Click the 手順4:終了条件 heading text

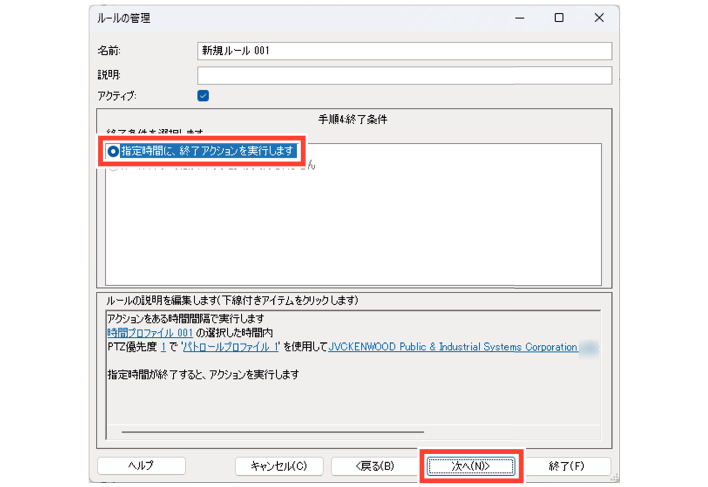pos(353,120)
